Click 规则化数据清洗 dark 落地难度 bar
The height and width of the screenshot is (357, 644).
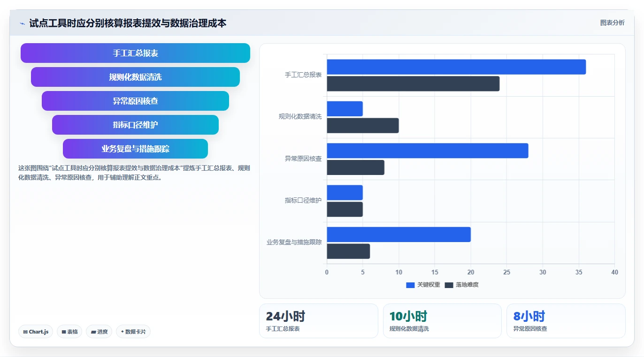[x=363, y=126]
